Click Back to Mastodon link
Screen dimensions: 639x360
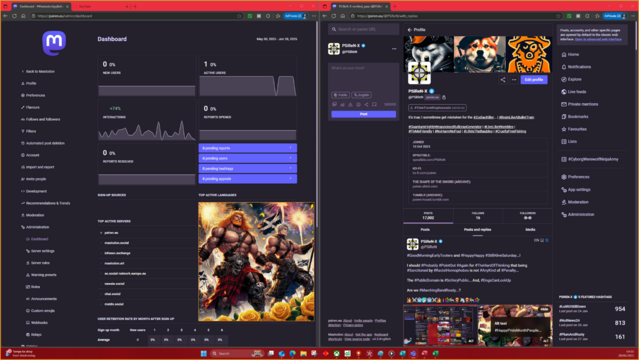point(38,71)
